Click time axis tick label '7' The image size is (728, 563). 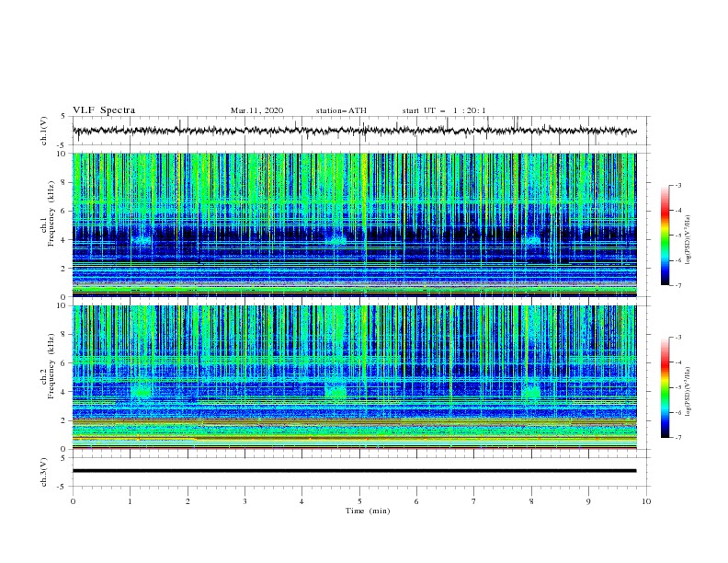click(474, 501)
